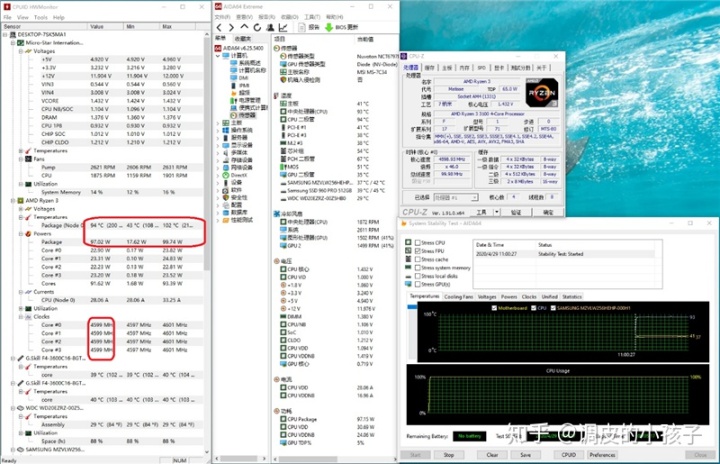Click the AIDA64 Extreme title bar logo

pos(218,6)
